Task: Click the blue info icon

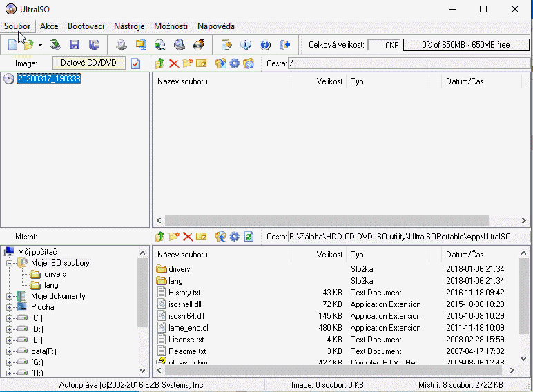Action: [x=246, y=44]
